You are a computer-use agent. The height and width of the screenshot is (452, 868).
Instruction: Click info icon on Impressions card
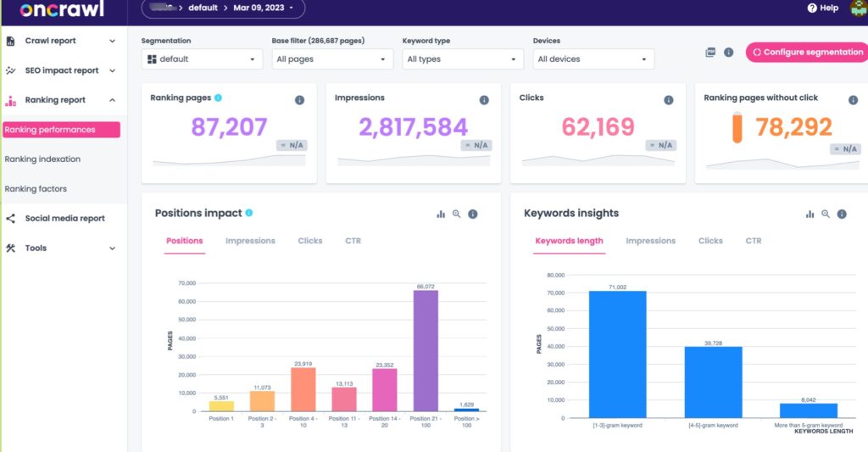point(484,100)
